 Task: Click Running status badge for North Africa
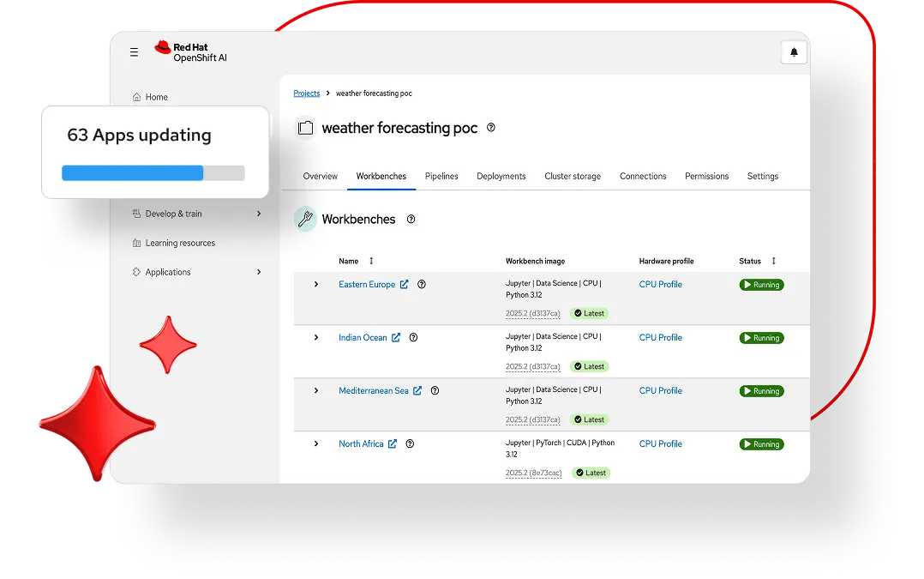click(761, 444)
